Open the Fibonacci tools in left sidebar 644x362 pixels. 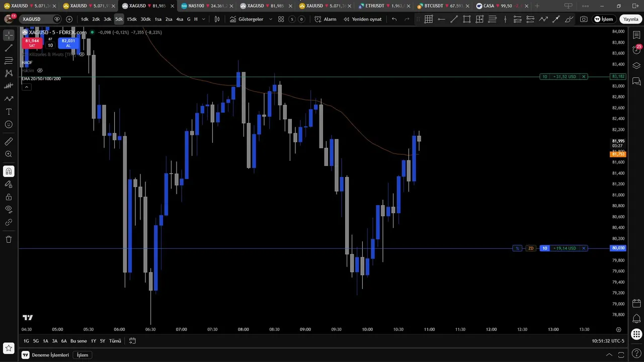(9, 61)
